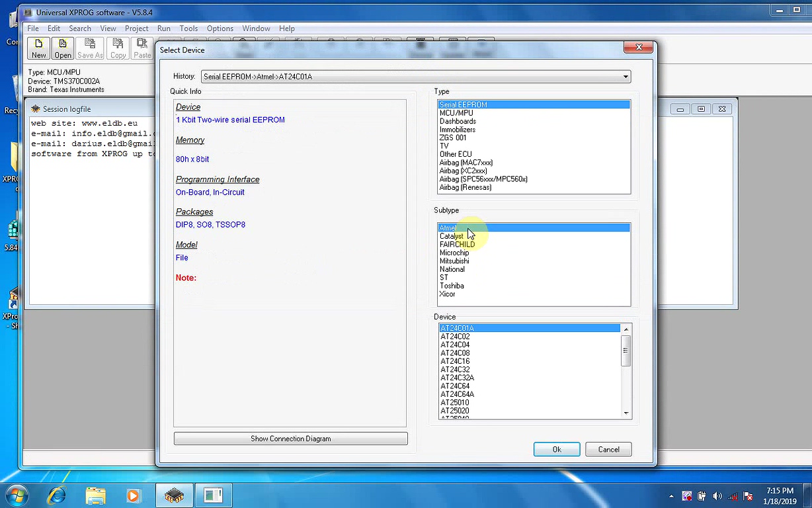This screenshot has width=812, height=508.
Task: Open the History dropdown list
Action: click(x=626, y=77)
